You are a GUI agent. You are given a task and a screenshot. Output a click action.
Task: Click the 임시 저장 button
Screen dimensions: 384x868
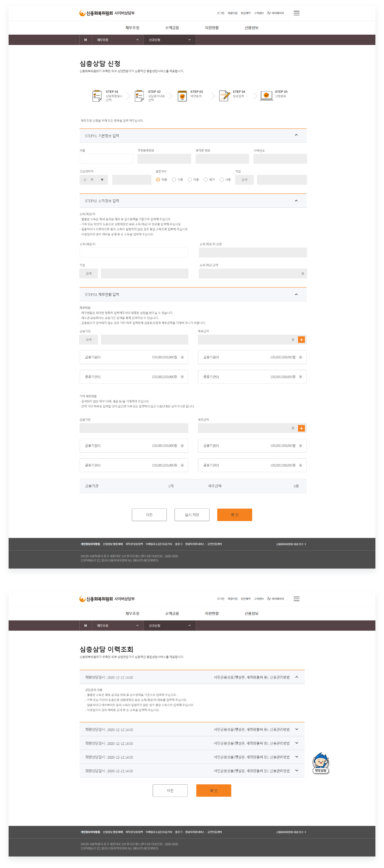192,514
